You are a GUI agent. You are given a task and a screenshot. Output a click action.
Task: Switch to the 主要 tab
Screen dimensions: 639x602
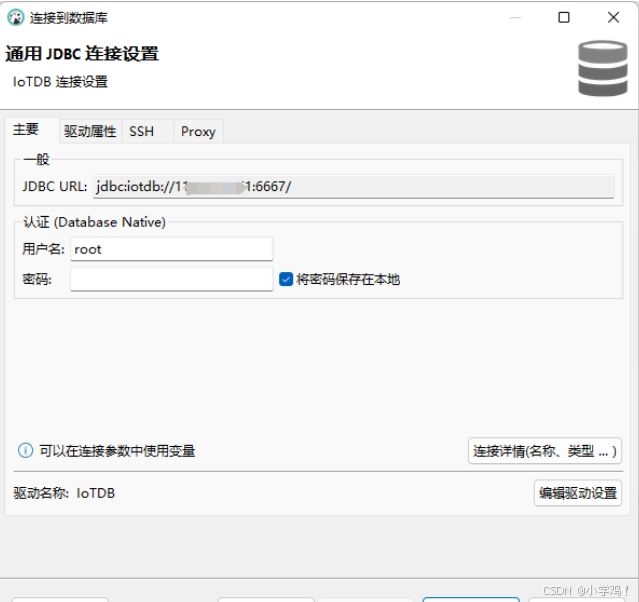tap(32, 130)
